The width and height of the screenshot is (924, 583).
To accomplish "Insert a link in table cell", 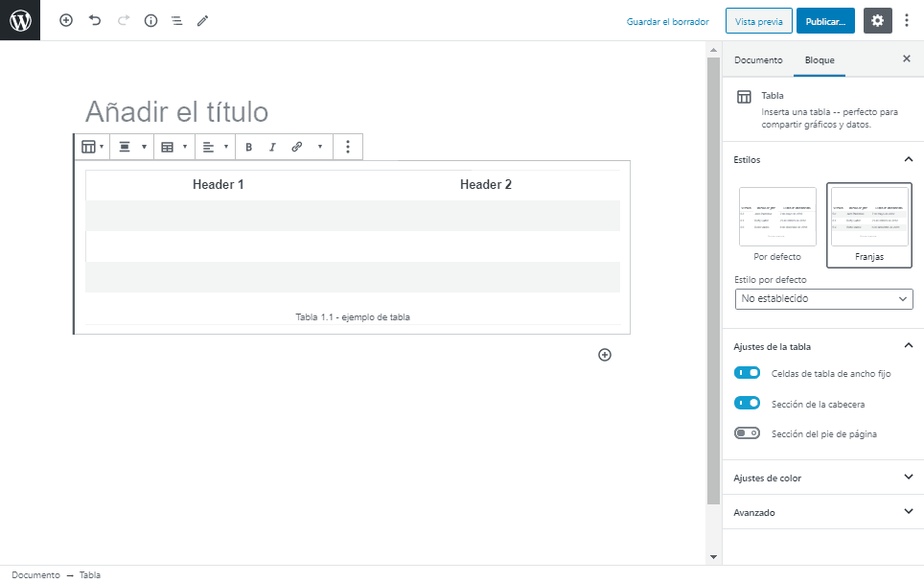I will (297, 147).
